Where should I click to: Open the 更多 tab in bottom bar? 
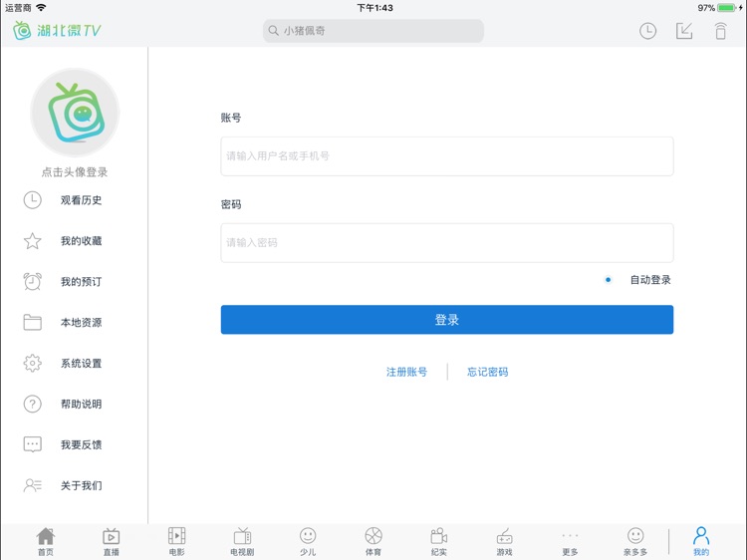[570, 541]
